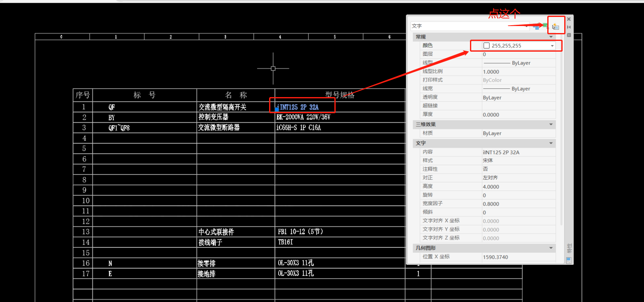This screenshot has width=644, height=302.
Task: Click the Select Objects icon in Properties palette
Action: pos(546,26)
